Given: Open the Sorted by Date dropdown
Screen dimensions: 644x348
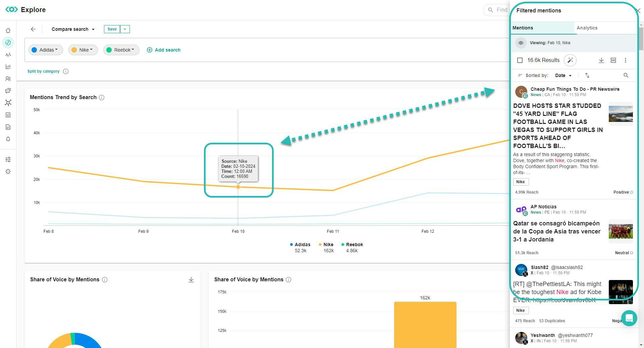Looking at the screenshot, I should [x=563, y=75].
